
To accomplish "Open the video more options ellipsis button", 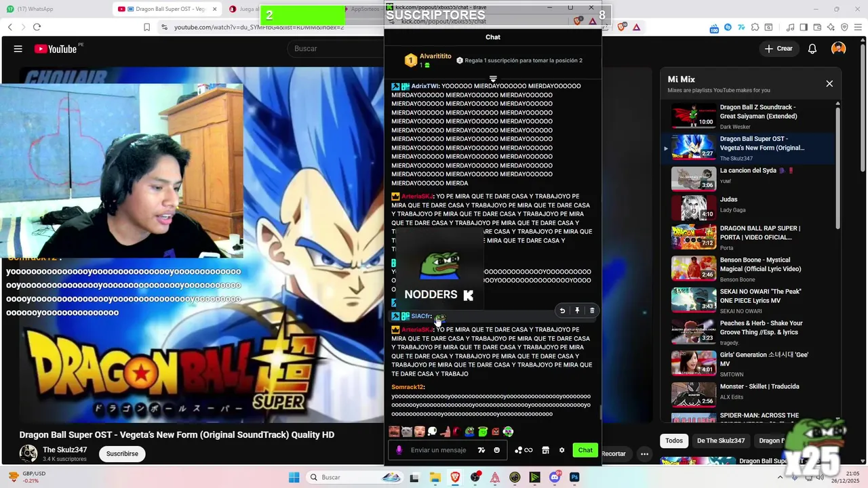I will (644, 453).
